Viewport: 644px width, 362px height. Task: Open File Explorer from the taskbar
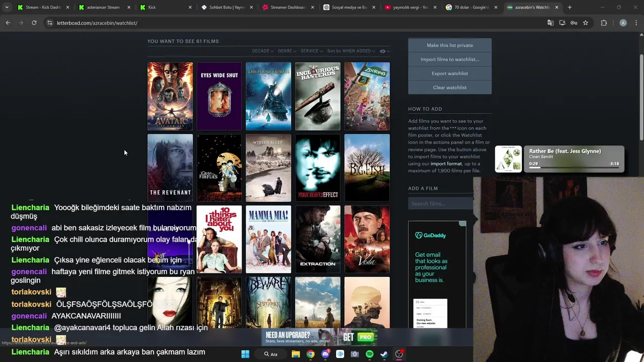tap(296, 354)
